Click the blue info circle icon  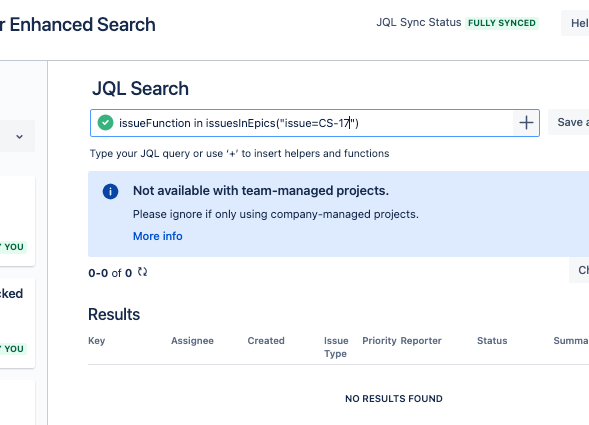coord(110,191)
